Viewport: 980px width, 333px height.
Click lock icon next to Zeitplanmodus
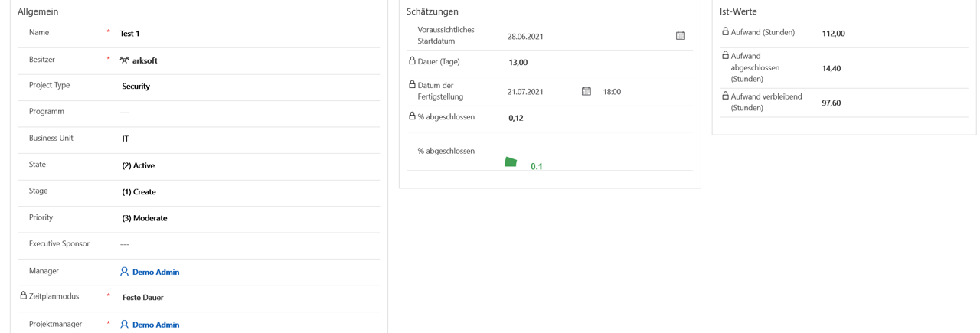pyautogui.click(x=23, y=295)
